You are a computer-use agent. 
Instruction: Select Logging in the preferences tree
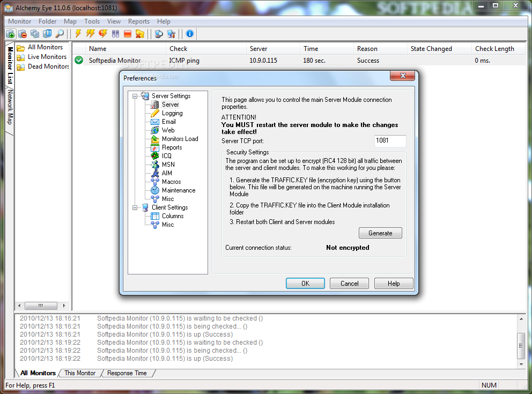tap(172, 113)
